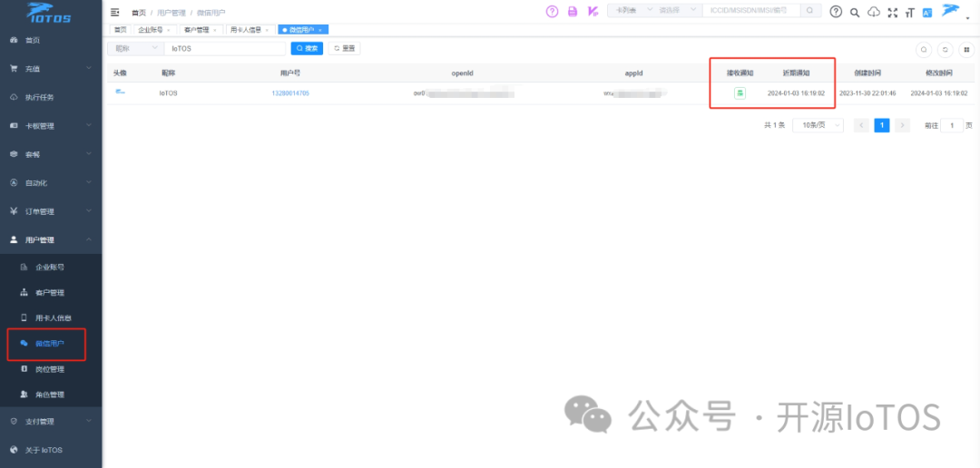Click the 近期通知 column header
The width and height of the screenshot is (980, 468).
(797, 73)
